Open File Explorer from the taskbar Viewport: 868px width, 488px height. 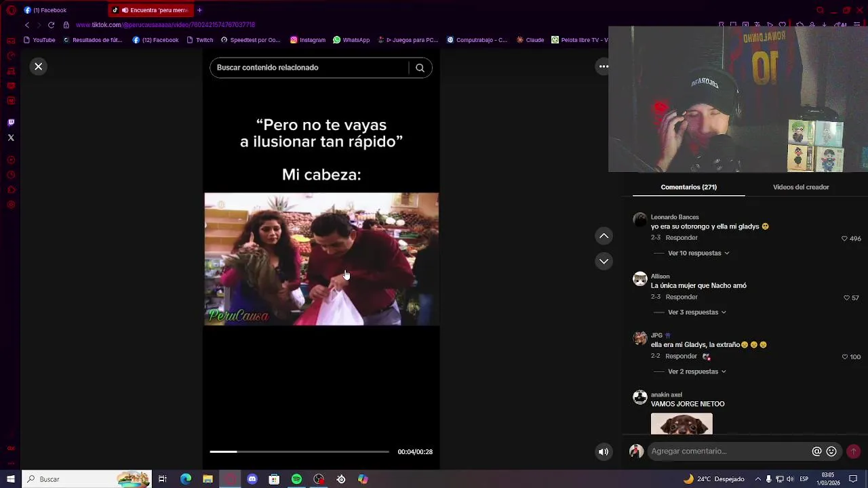coord(208,479)
